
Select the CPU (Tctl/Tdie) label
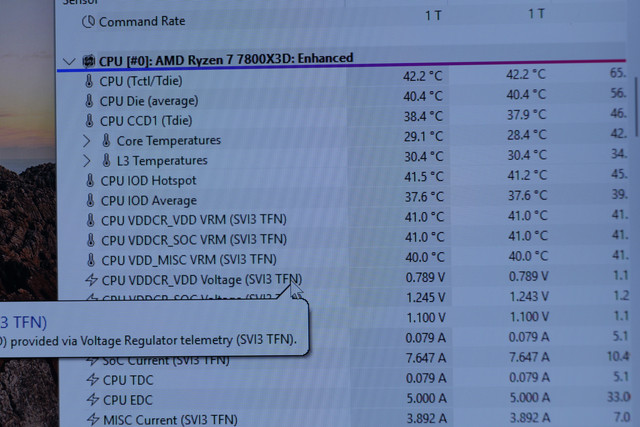(x=141, y=81)
